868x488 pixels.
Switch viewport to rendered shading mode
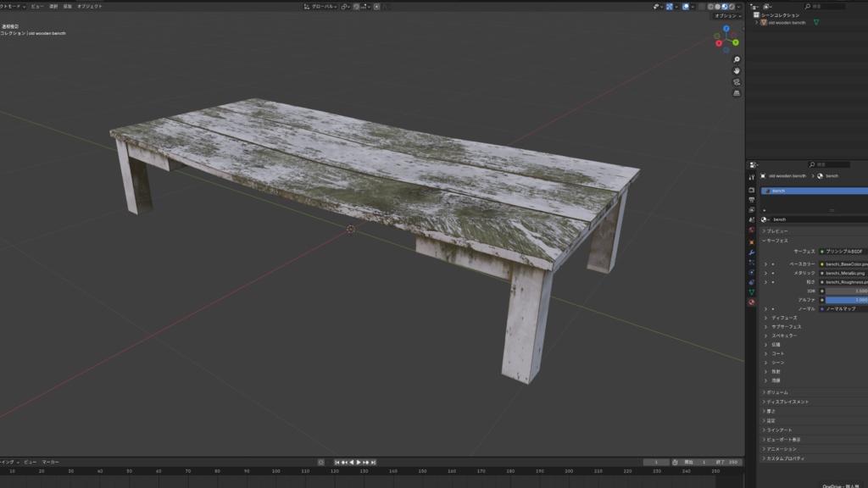tap(731, 6)
